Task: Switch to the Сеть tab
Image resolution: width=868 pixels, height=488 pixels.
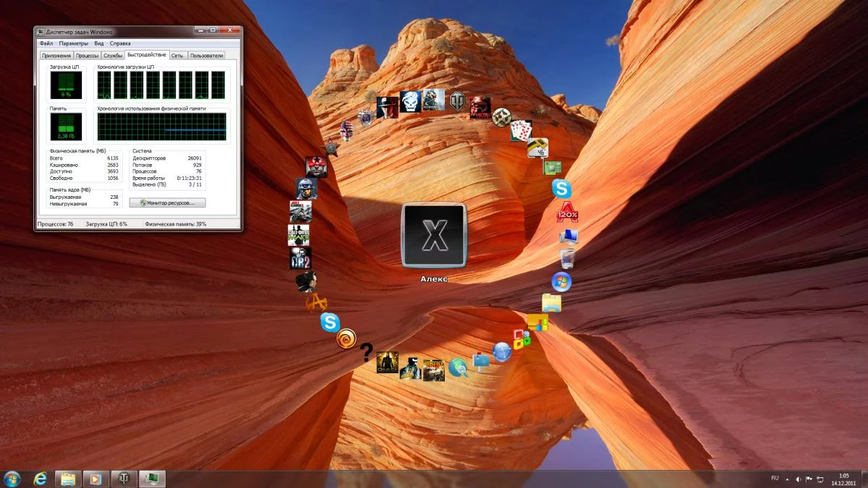Action: (x=177, y=56)
